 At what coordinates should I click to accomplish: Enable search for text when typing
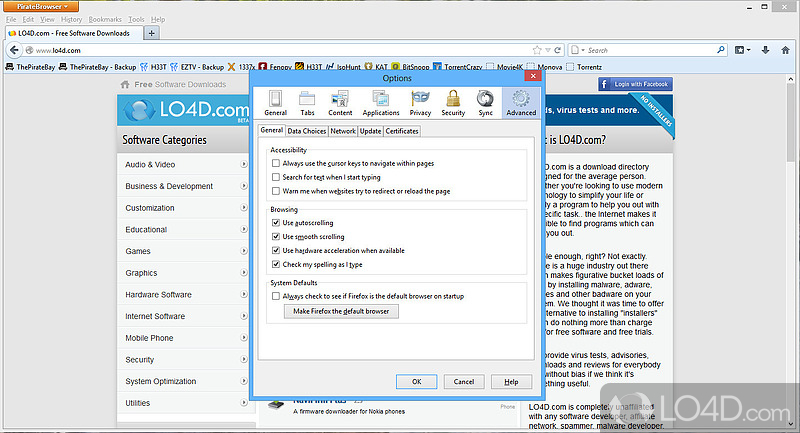click(x=276, y=177)
